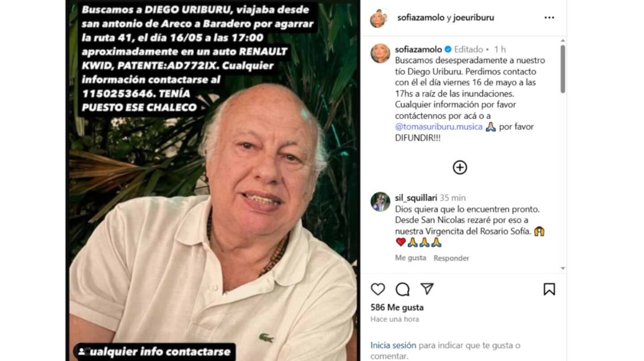Follow the Inicia sesión link
The image size is (644, 361).
pos(393,345)
